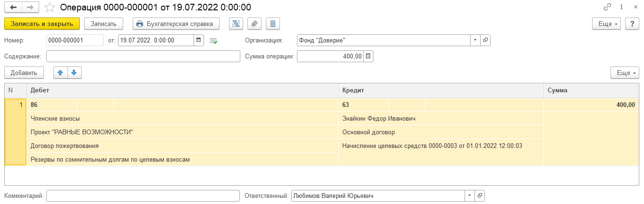
Task: Expand the Ответственный dropdown list
Action: point(469,196)
